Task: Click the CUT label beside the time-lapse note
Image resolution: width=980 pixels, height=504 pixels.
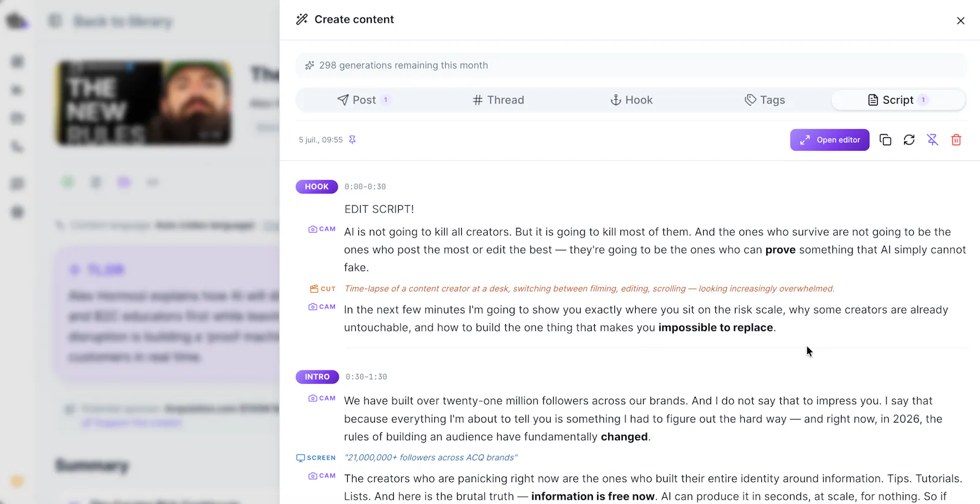Action: [323, 288]
